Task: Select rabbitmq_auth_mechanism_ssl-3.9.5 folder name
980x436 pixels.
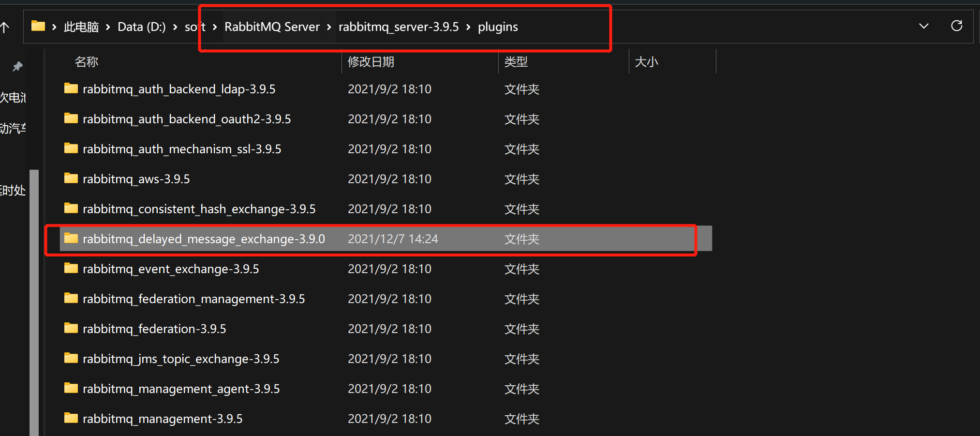Action: (x=182, y=149)
